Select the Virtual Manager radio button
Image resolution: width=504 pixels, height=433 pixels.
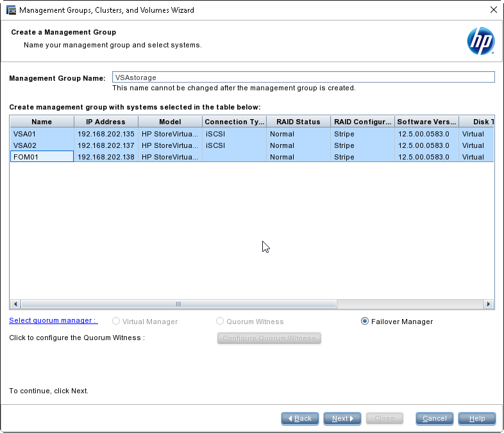pos(116,322)
